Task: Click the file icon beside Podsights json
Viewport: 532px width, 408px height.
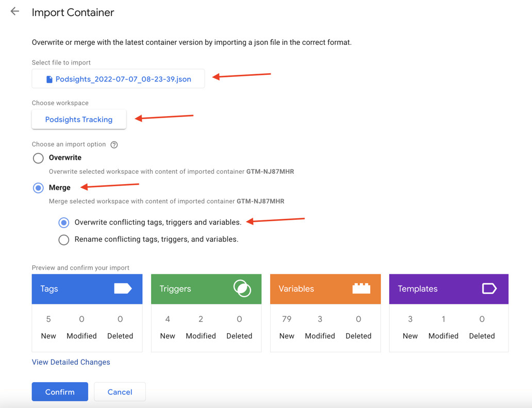Action: (49, 79)
